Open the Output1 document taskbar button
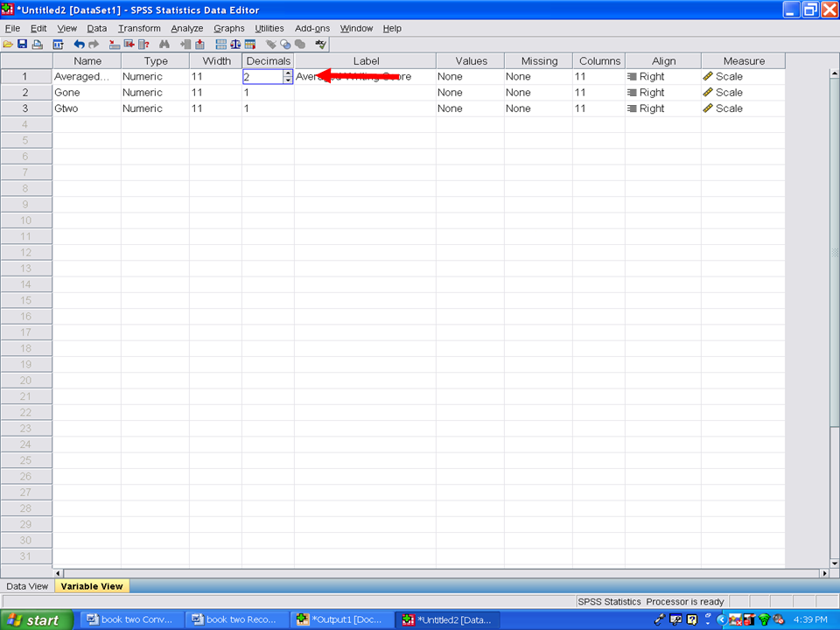The width and height of the screenshot is (840, 630). coord(341,619)
